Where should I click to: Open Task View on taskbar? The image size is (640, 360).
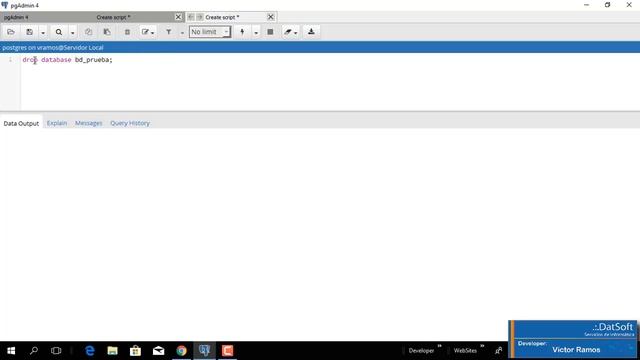pos(56,351)
